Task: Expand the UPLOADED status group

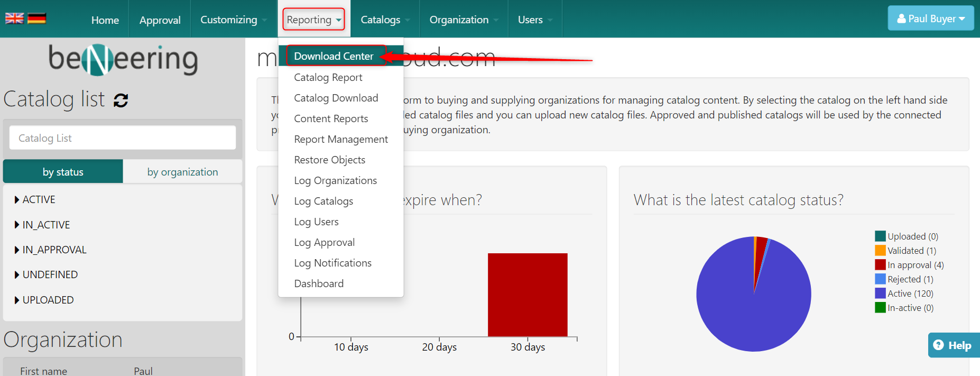Action: click(47, 300)
